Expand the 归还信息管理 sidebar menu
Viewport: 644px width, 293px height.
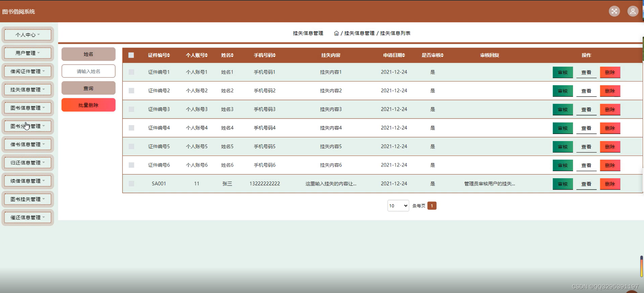[x=28, y=163]
